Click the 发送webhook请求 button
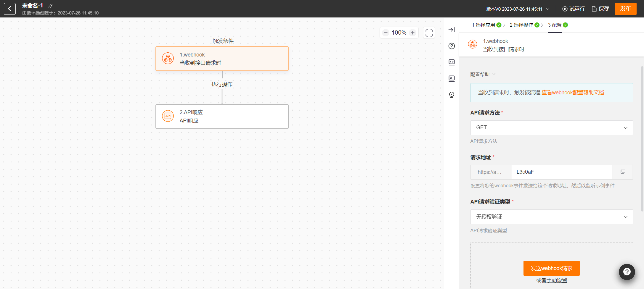 (x=551, y=268)
